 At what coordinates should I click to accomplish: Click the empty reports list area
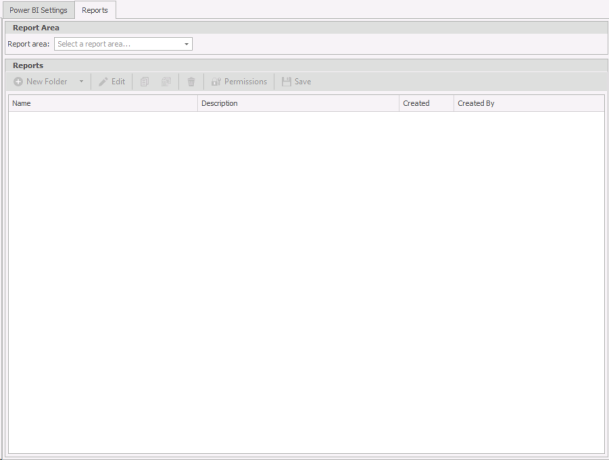(x=305, y=280)
